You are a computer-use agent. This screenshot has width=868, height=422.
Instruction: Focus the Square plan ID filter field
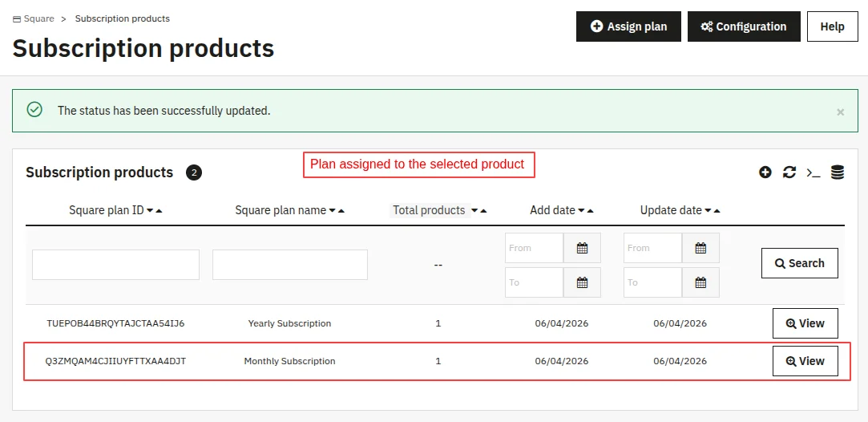click(115, 265)
